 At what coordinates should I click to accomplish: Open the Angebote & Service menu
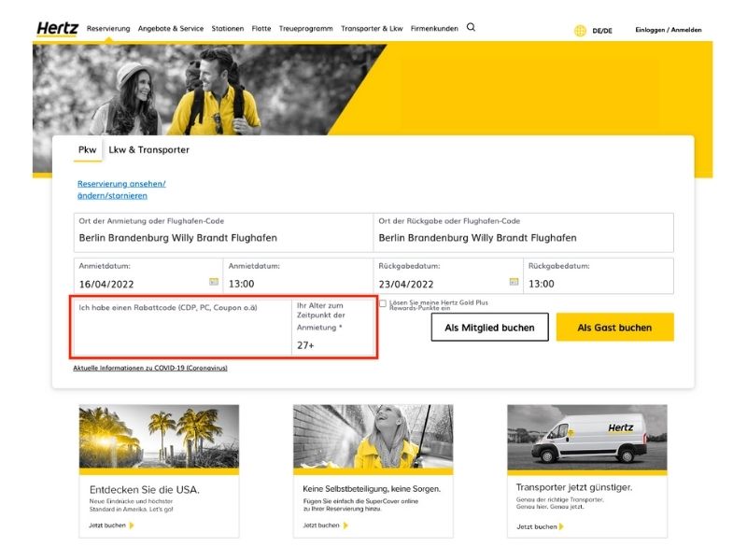[x=171, y=29]
